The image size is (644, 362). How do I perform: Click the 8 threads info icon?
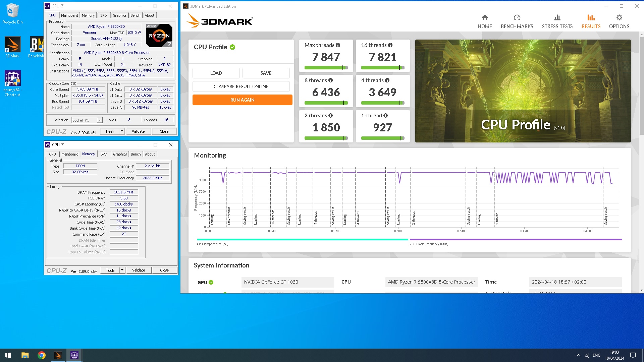(x=330, y=80)
